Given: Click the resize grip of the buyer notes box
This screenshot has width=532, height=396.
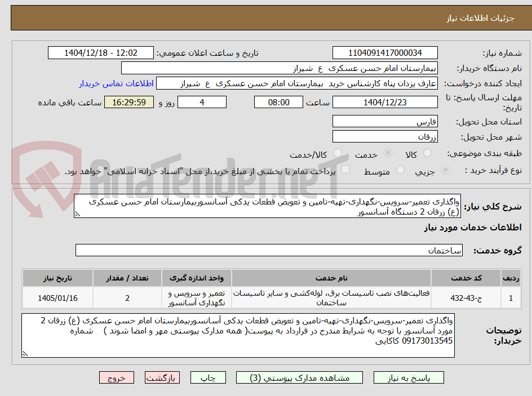Looking at the screenshot, I should click(x=25, y=354).
